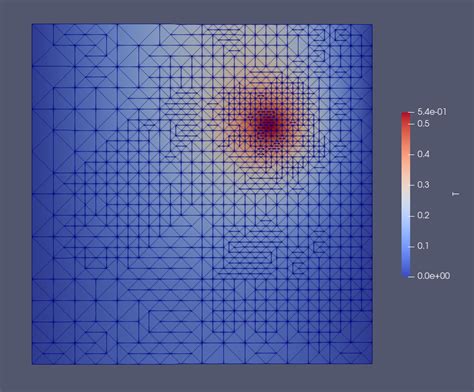Screen dimensions: 474x392
Task: Click the 0.1 legend tick label
Action: click(x=423, y=246)
